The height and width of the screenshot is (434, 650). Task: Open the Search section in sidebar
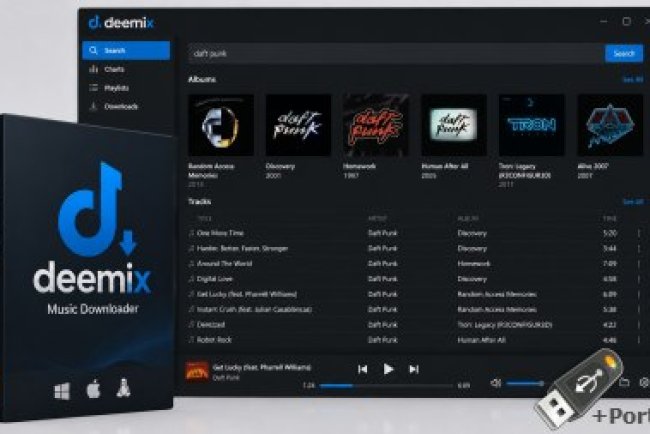pos(126,51)
